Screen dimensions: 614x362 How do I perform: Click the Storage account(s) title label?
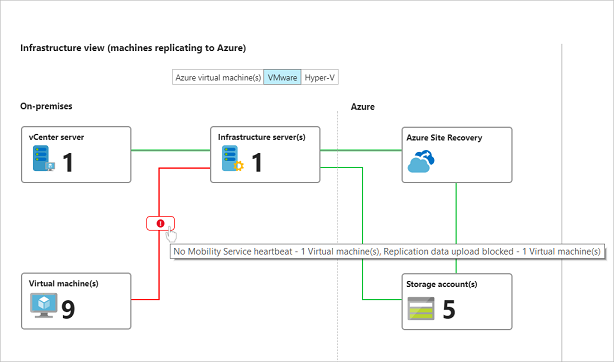pyautogui.click(x=442, y=284)
